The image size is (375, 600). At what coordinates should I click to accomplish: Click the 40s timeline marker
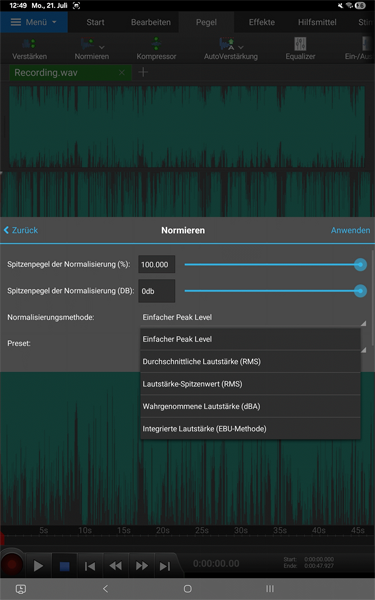pyautogui.click(x=318, y=530)
